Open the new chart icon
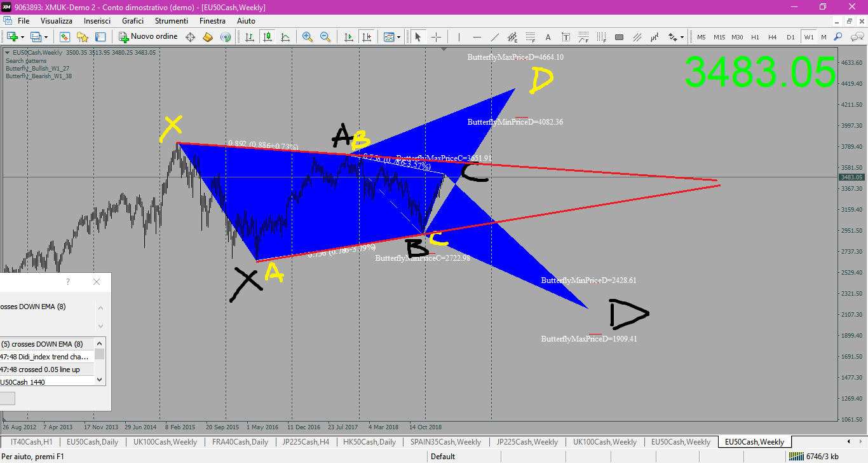Screen dimensions: 868x463 click(x=12, y=37)
